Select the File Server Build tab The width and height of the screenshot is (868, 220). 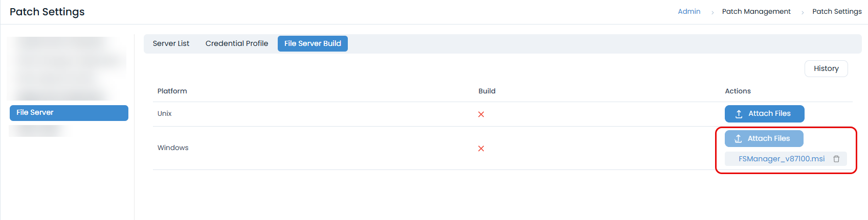[x=313, y=43]
